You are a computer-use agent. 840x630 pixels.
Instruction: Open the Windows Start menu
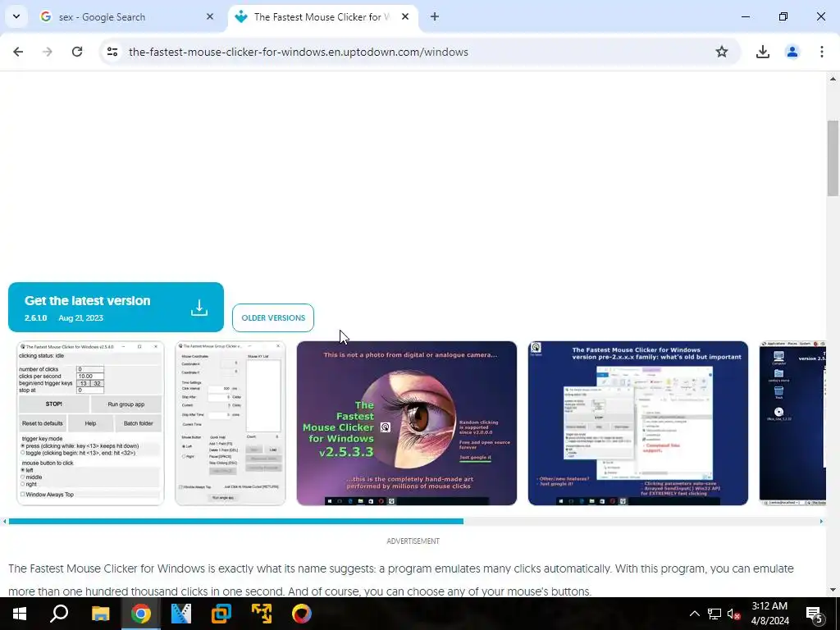pyautogui.click(x=20, y=614)
